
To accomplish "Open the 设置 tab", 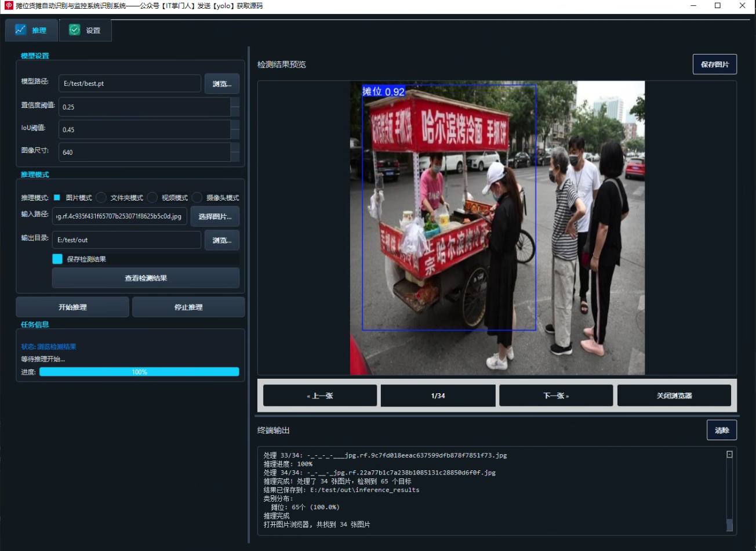I will pyautogui.click(x=85, y=30).
